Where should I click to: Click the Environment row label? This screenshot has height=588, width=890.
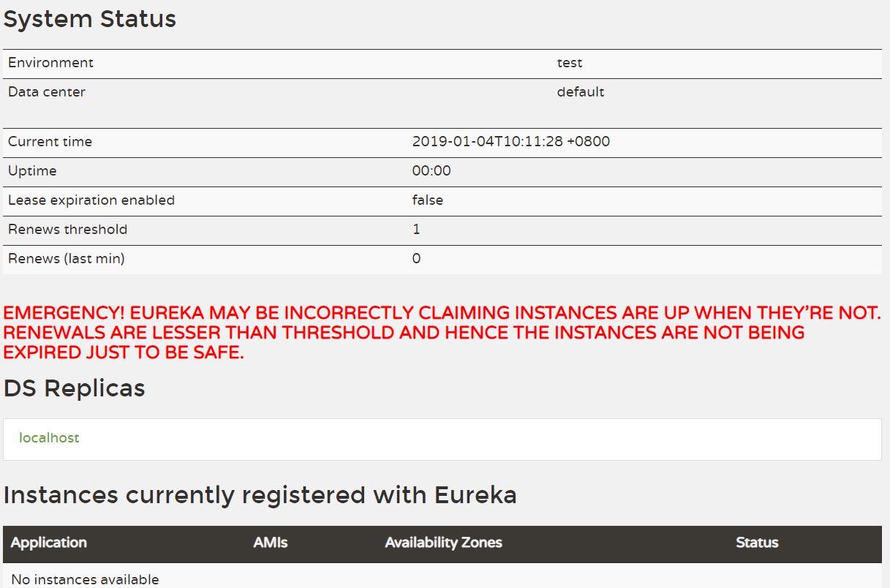click(x=50, y=63)
